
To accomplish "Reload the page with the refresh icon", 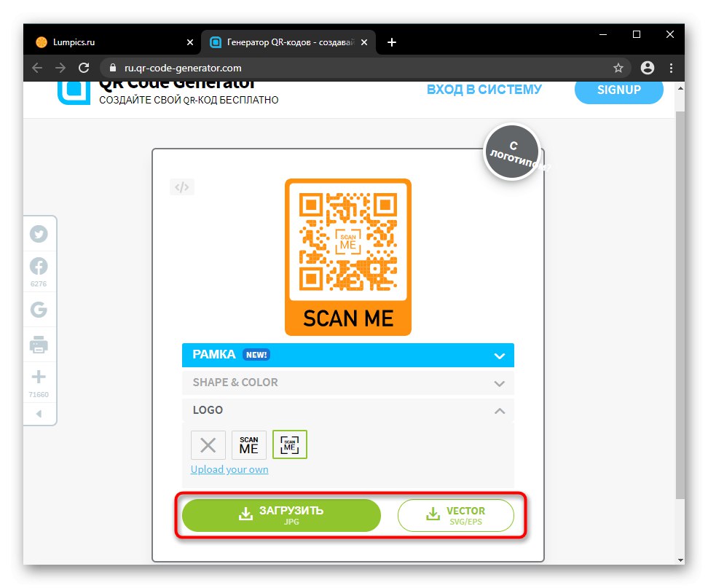I will (84, 68).
